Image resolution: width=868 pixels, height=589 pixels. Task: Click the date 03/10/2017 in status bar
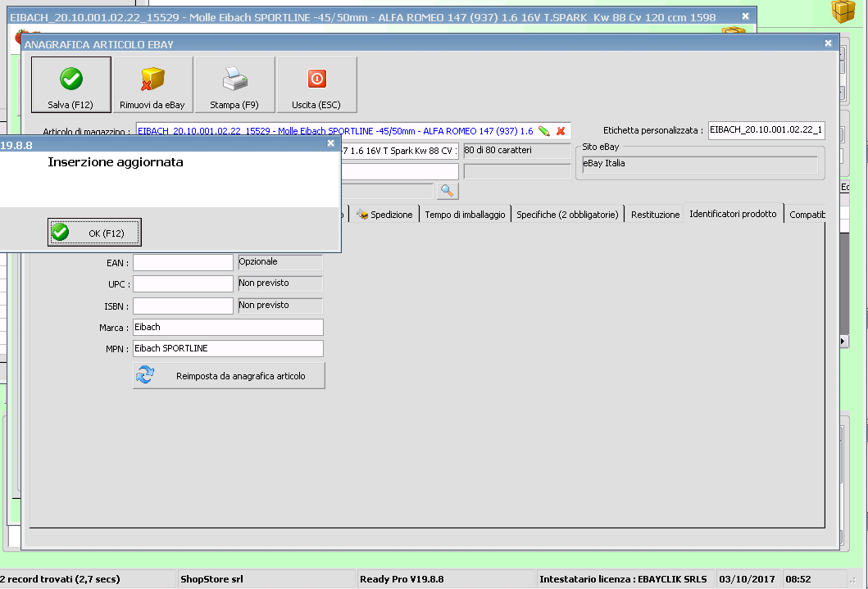(x=747, y=579)
